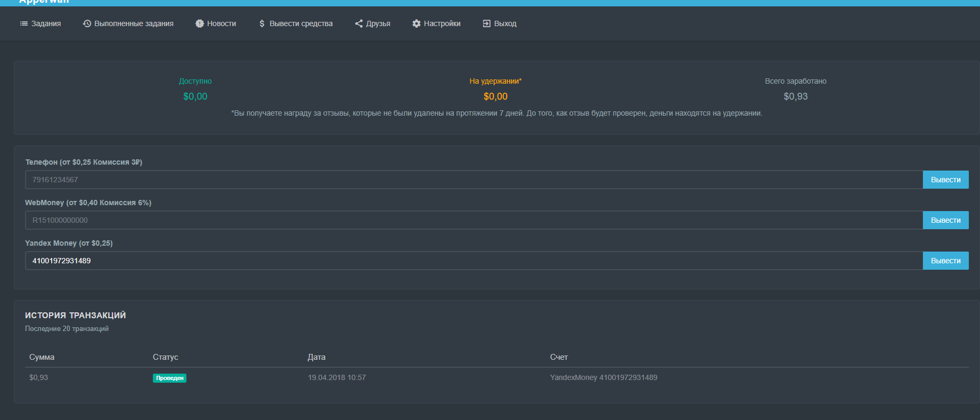This screenshot has height=420, width=980.
Task: Click the Дата column header
Action: click(316, 357)
